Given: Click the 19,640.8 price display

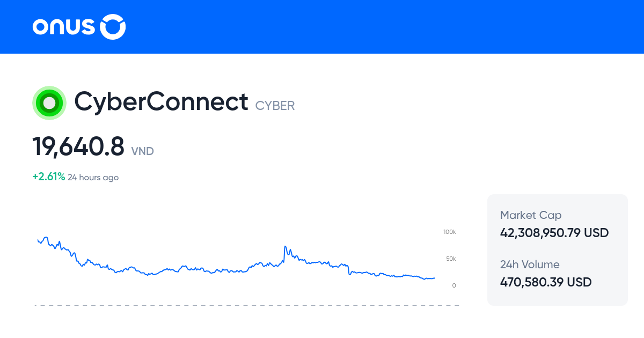Looking at the screenshot, I should pyautogui.click(x=78, y=145).
